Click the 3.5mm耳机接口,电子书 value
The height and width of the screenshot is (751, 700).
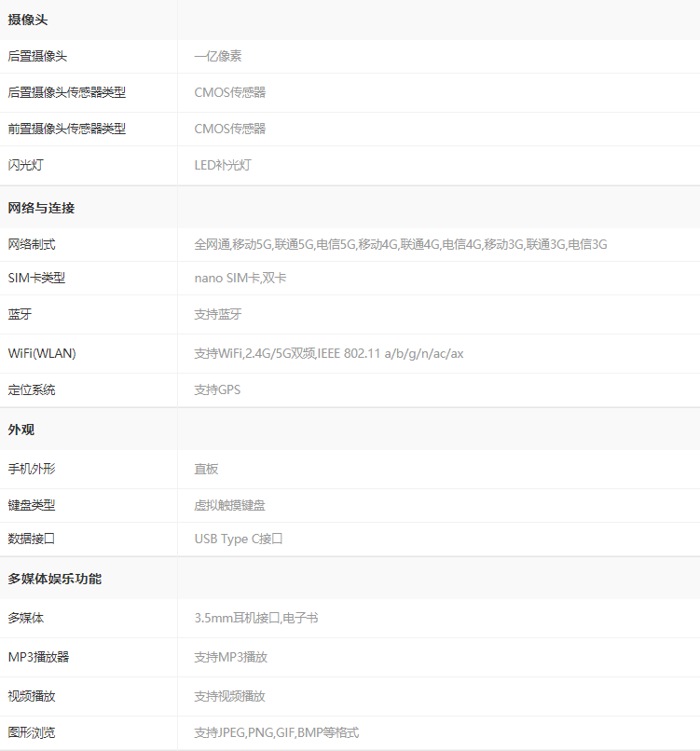click(x=256, y=618)
